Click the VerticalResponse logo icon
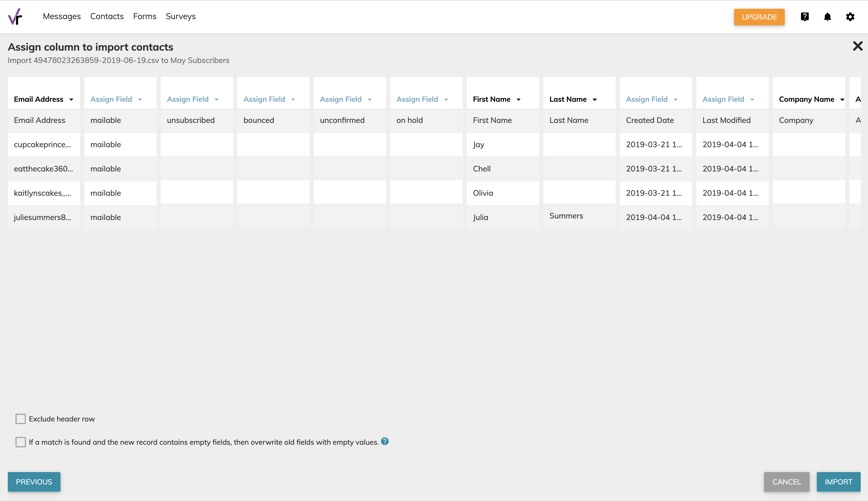 click(x=15, y=17)
